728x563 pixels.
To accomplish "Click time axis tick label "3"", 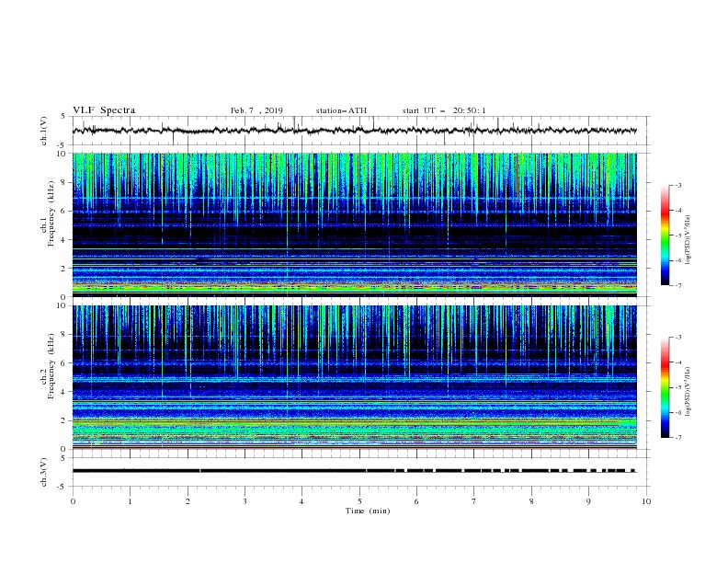I will click(245, 501).
